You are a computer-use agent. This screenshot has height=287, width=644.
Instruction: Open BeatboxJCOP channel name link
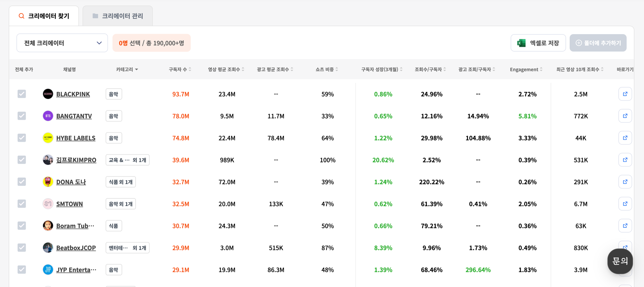[76, 248]
